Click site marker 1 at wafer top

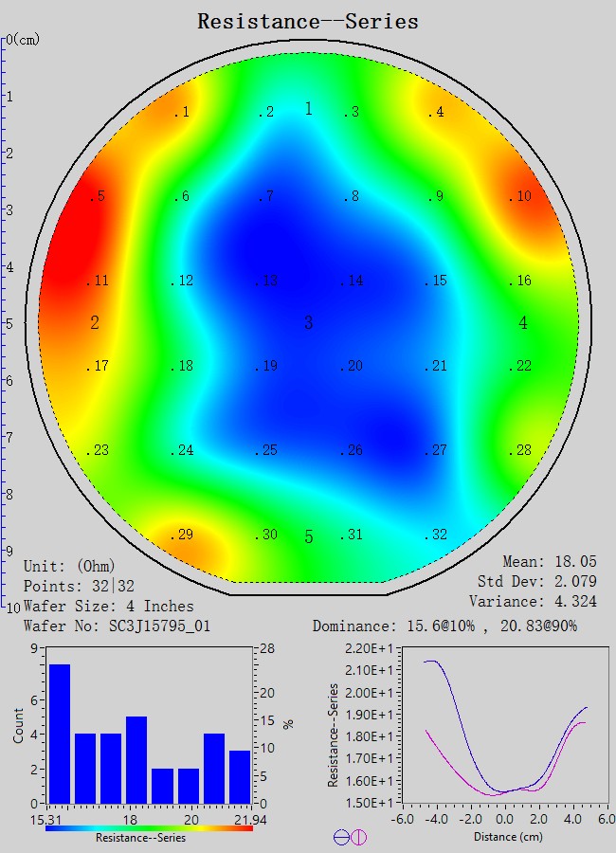click(x=308, y=109)
